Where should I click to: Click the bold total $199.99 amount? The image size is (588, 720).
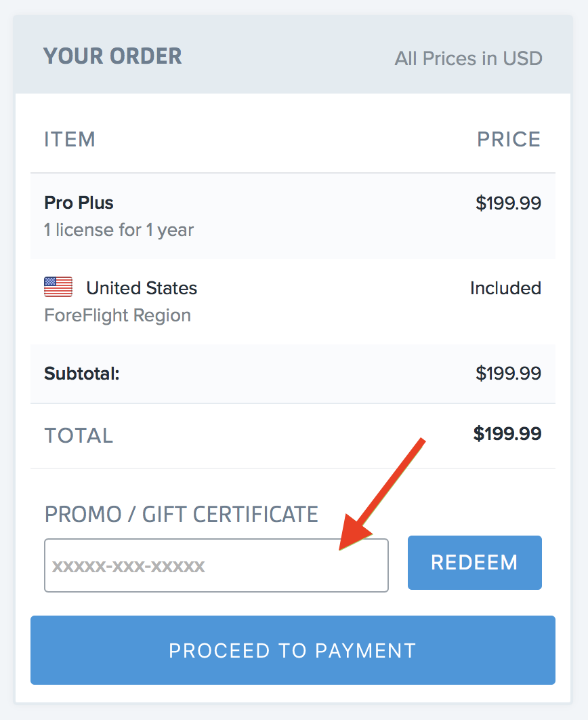pyautogui.click(x=507, y=433)
